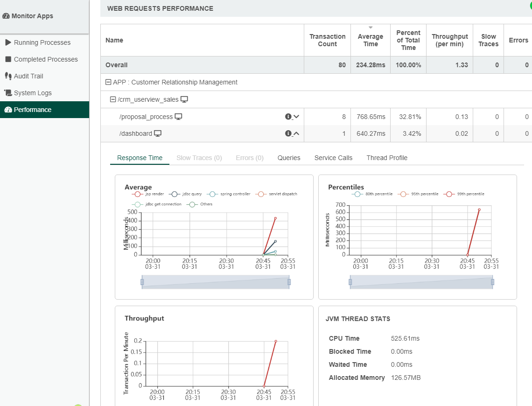Open the Thread Profile tab
Viewport: 532px width, 406px height.
click(x=387, y=158)
